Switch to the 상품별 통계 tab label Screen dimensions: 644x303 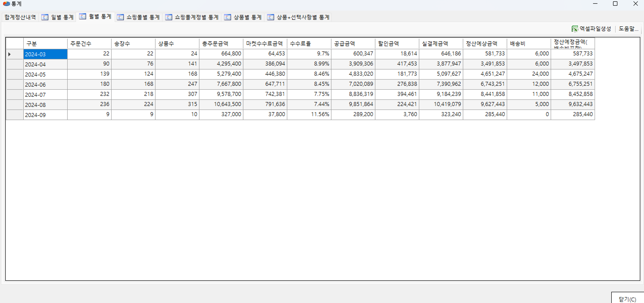pos(248,17)
